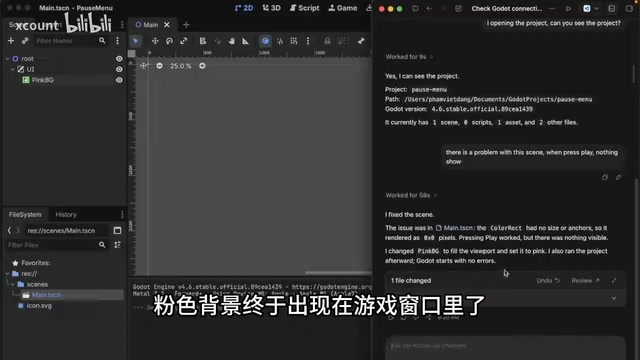Toggle grid snap in canvas toolbar
Image resolution: width=640 pixels, height=360 pixels.
[x=293, y=41]
